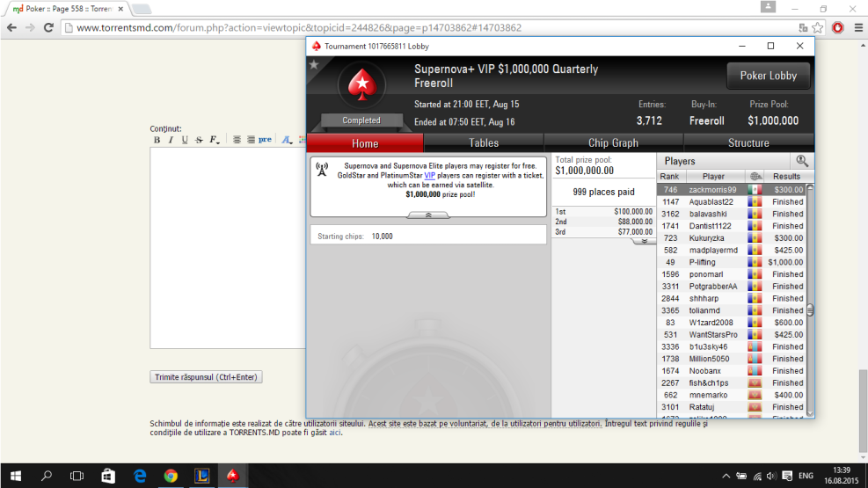Open PokerStars from the Windows taskbar
The width and height of the screenshot is (868, 488).
tap(232, 476)
